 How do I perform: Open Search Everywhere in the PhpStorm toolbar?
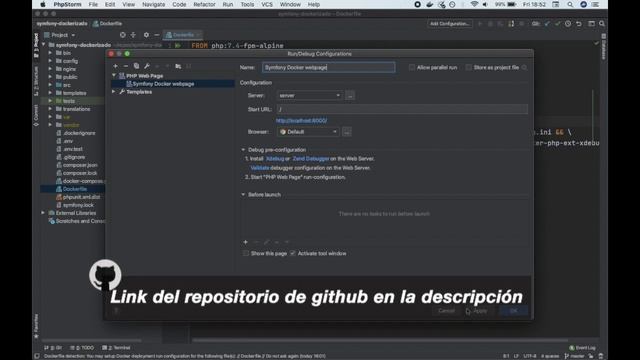tap(602, 24)
